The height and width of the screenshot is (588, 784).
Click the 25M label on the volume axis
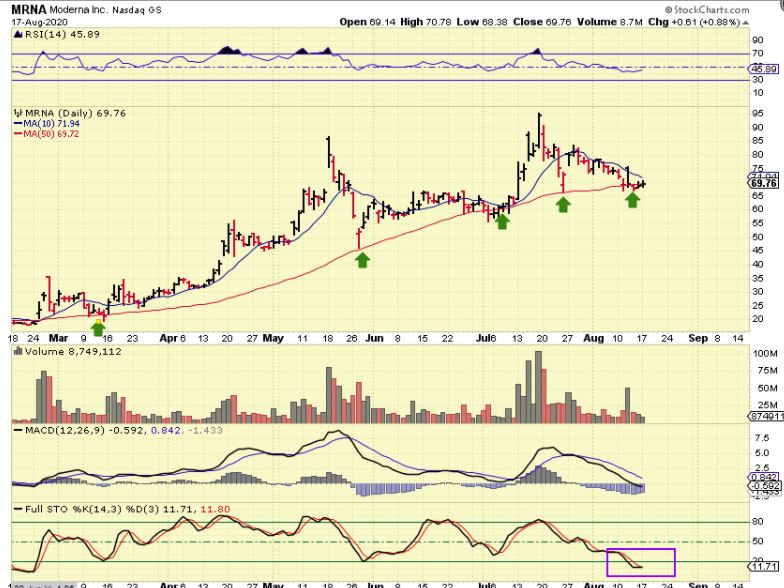768,405
